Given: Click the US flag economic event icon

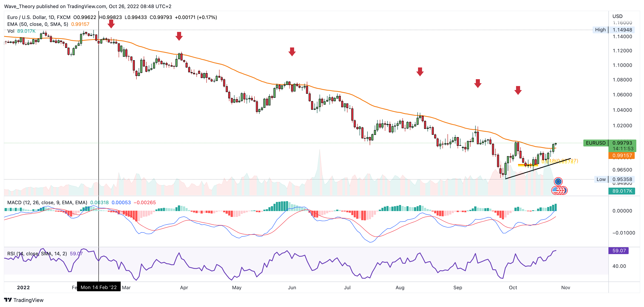Looking at the screenshot, I should (555, 191).
